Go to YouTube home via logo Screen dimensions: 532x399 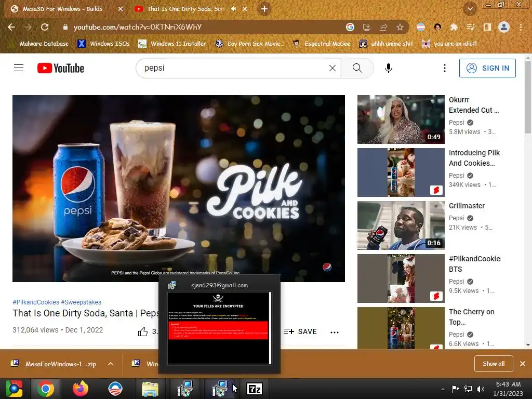pyautogui.click(x=61, y=68)
